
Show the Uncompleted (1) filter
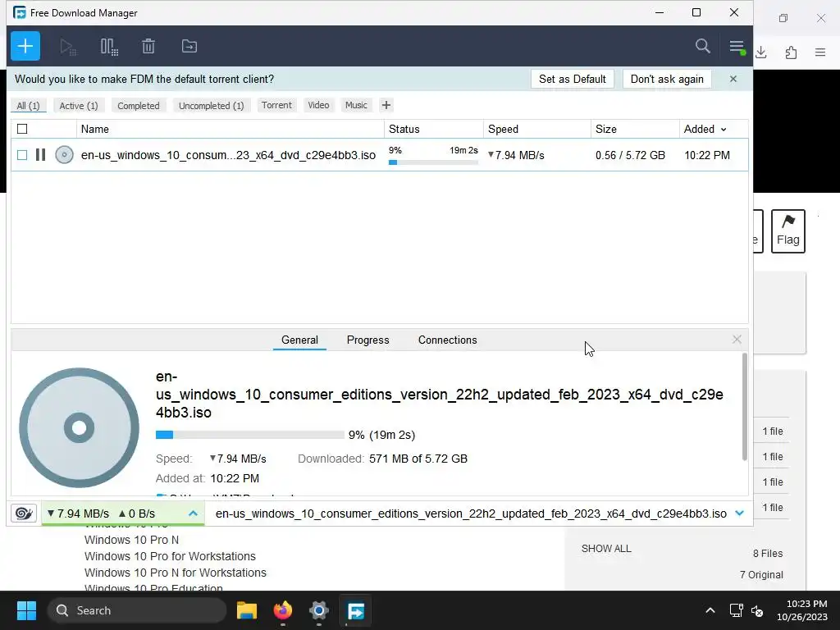pyautogui.click(x=211, y=106)
